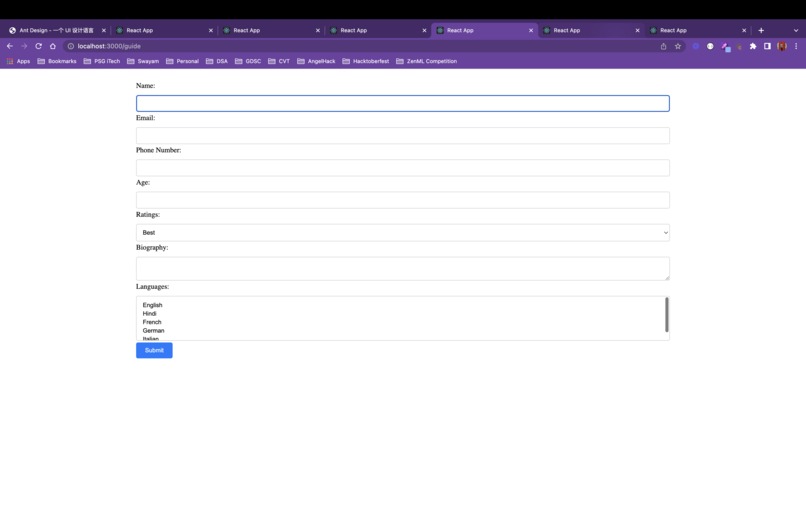Focus the Age input field
Viewport: 806px width, 523px height.
coord(402,200)
